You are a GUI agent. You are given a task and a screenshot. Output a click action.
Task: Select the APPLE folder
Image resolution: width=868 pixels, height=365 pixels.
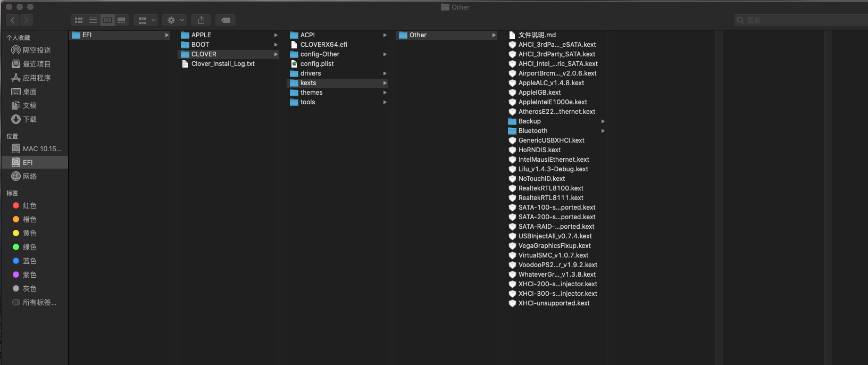pyautogui.click(x=229, y=35)
